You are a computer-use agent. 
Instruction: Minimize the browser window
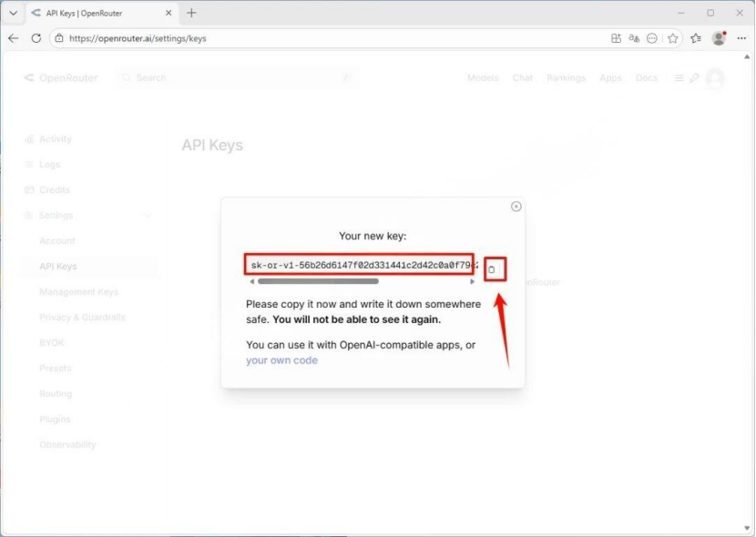(x=681, y=13)
